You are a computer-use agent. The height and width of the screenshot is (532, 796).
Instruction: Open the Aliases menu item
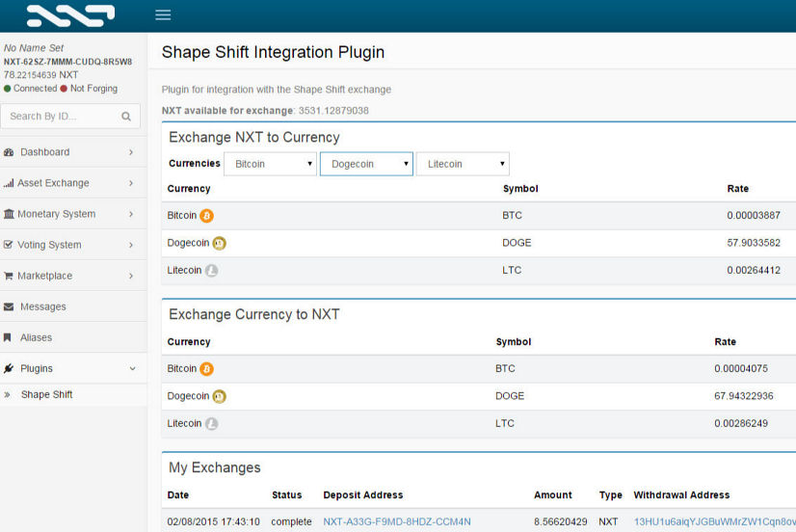(73, 338)
